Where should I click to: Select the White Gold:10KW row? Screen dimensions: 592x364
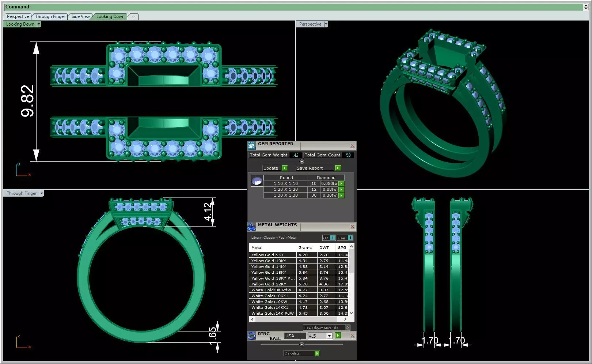coord(299,302)
